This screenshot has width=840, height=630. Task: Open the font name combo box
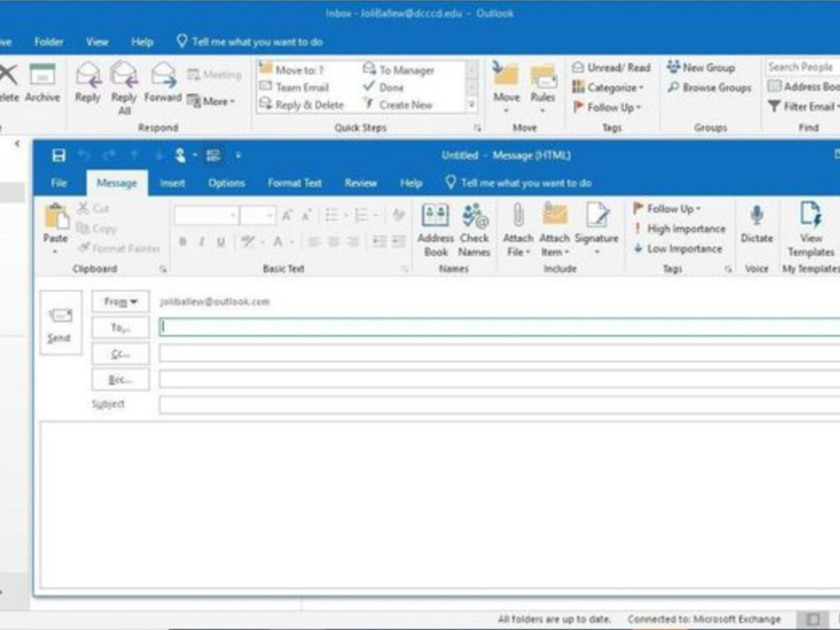pos(206,215)
